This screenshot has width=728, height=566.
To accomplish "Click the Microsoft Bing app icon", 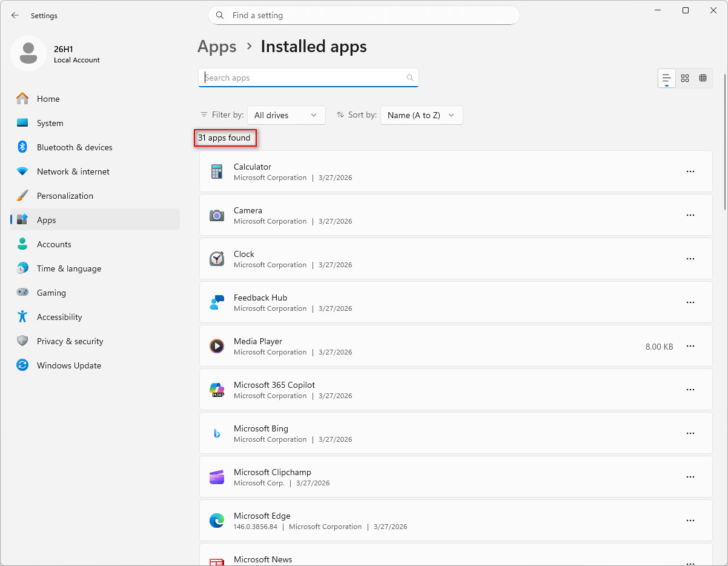I will 217,433.
